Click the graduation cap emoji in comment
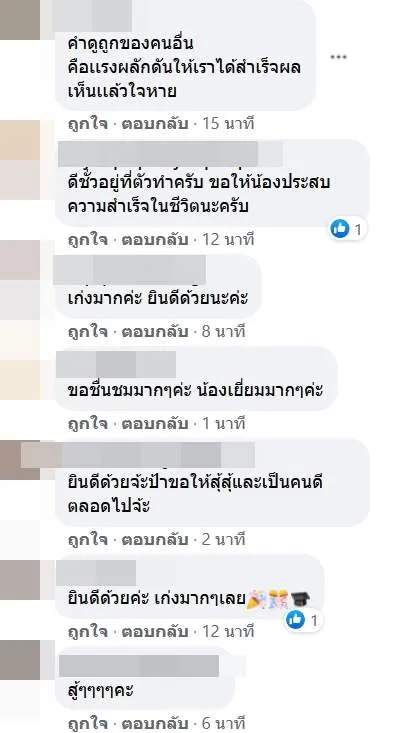The width and height of the screenshot is (402, 733). (300, 599)
